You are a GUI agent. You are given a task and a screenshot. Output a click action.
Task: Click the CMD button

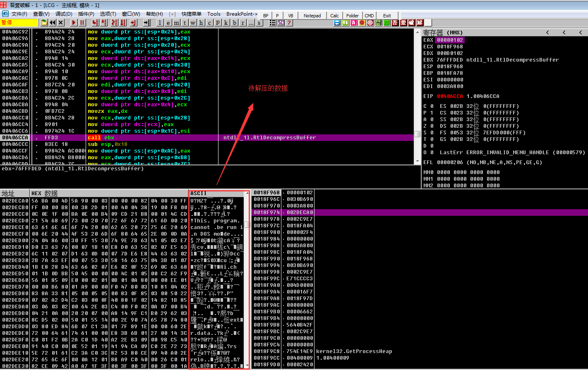tap(369, 16)
